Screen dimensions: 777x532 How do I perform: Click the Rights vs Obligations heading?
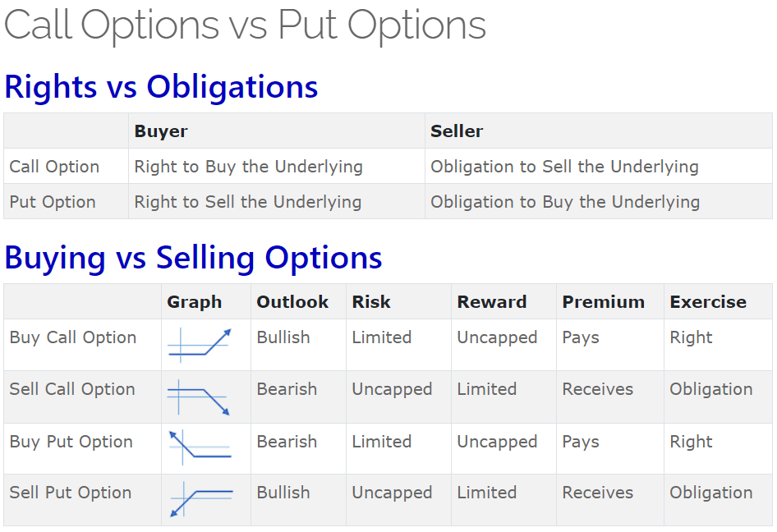161,86
